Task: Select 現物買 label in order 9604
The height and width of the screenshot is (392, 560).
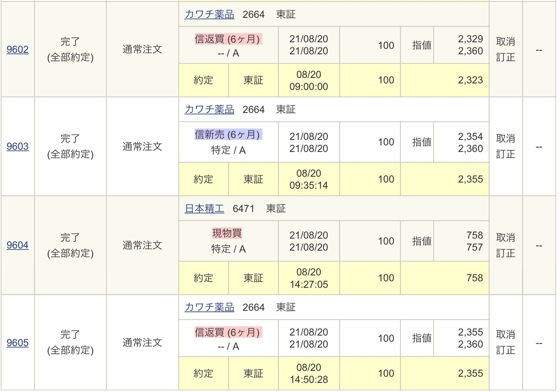Action: 228,233
